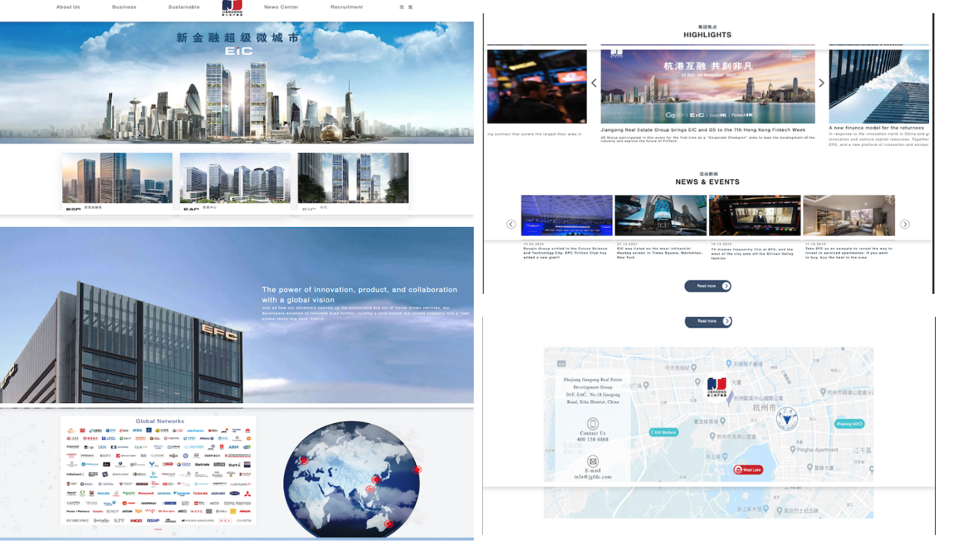Open the Douyin Group news thumbnail

point(567,215)
